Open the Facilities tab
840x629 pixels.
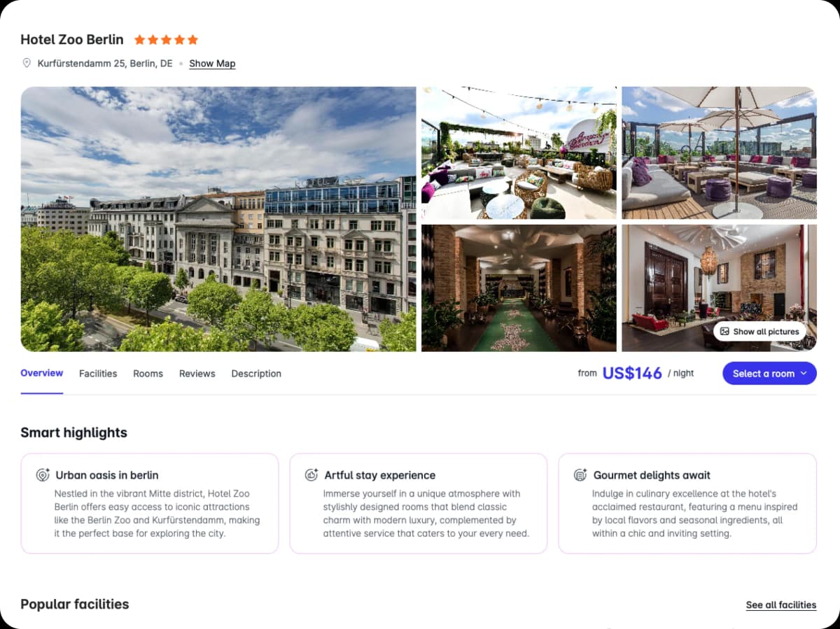click(98, 374)
